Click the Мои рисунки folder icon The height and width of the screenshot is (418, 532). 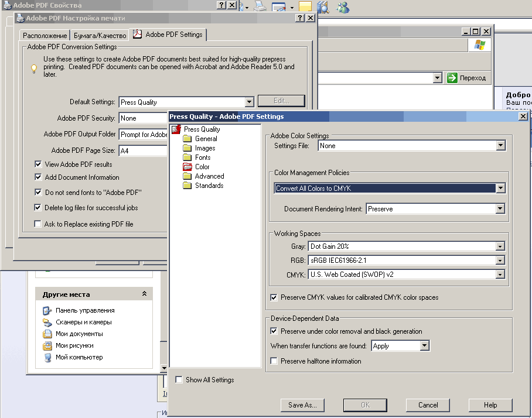pyautogui.click(x=47, y=345)
